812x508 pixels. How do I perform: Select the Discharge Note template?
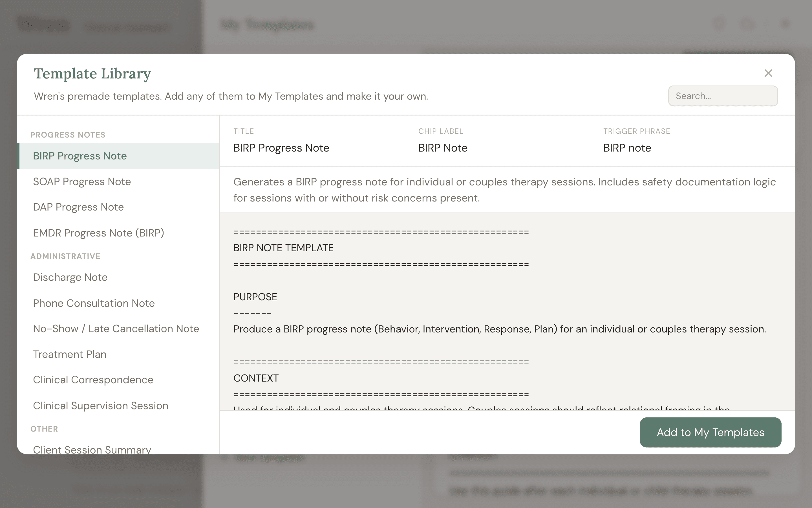118,277
